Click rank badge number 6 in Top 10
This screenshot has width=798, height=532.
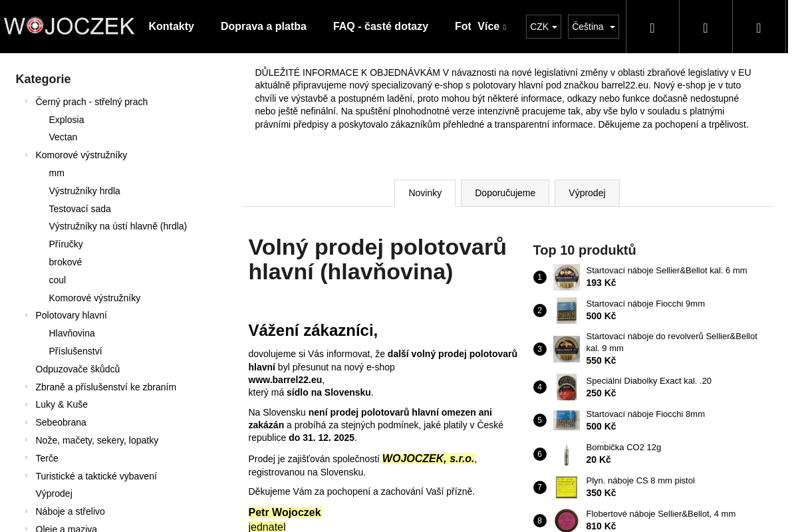click(x=539, y=454)
